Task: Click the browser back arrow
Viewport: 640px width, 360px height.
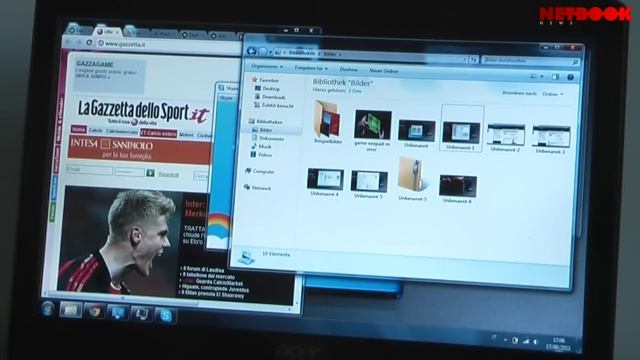Action: coord(68,42)
